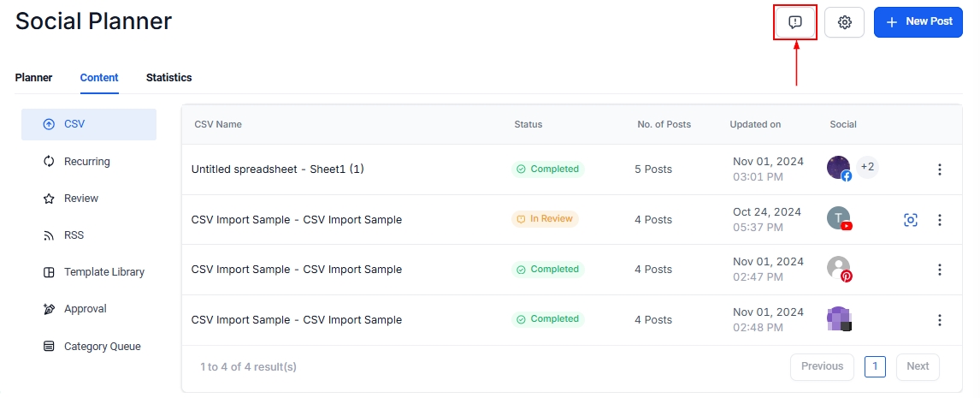Open Social Planner settings gear
This screenshot has height=398, width=980.
click(845, 22)
